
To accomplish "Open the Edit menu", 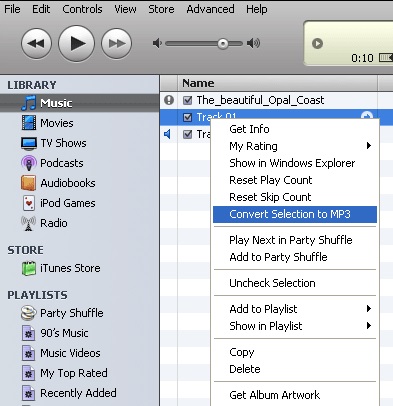I will coord(41,9).
